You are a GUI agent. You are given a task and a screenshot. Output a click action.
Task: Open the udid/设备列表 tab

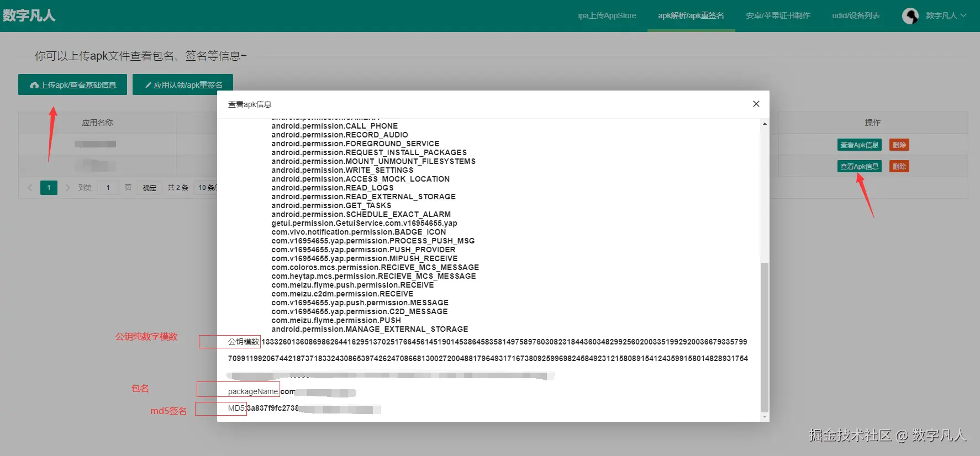coord(856,15)
